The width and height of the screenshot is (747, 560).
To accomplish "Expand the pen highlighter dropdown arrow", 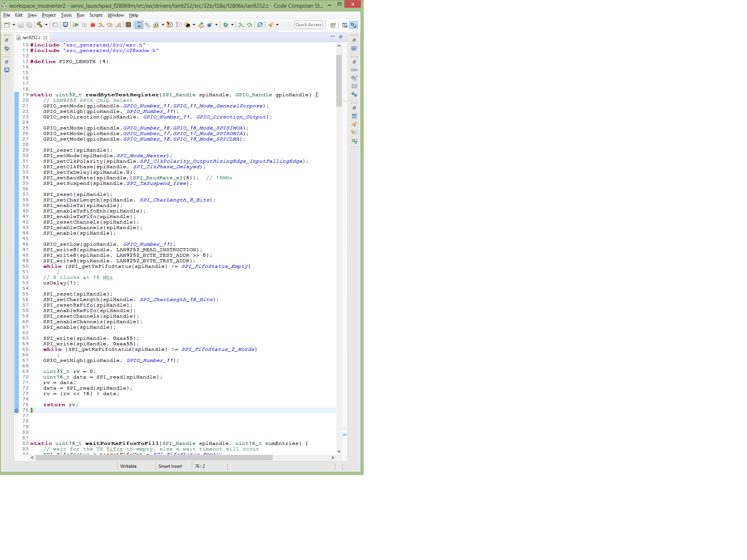I will click(x=277, y=25).
